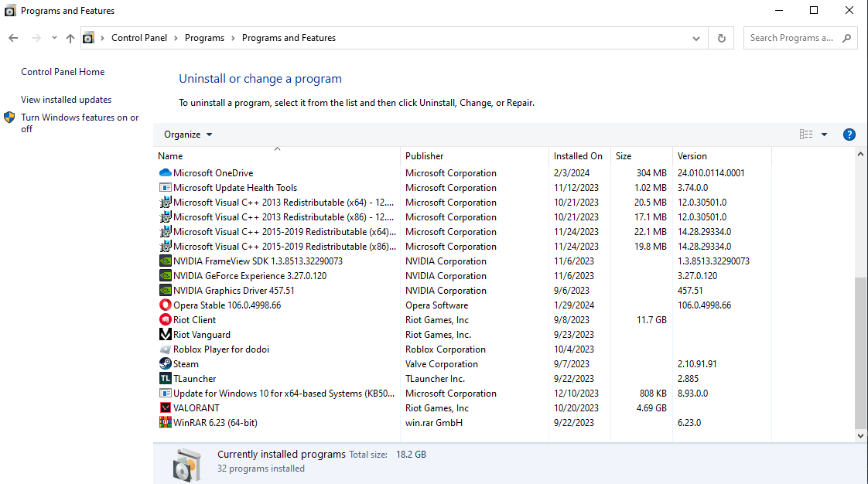
Task: Open recent locations dropdown arrow
Action: (x=54, y=38)
